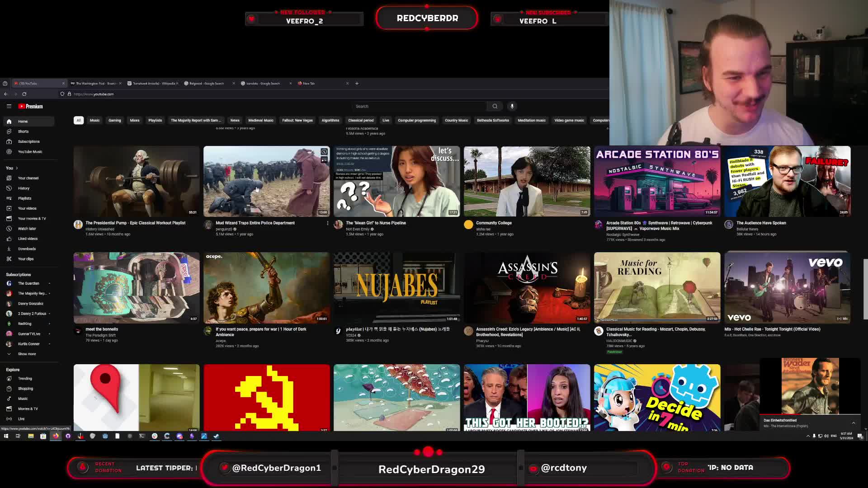Reload the page with browser refresh
This screenshot has height=488, width=868.
24,94
